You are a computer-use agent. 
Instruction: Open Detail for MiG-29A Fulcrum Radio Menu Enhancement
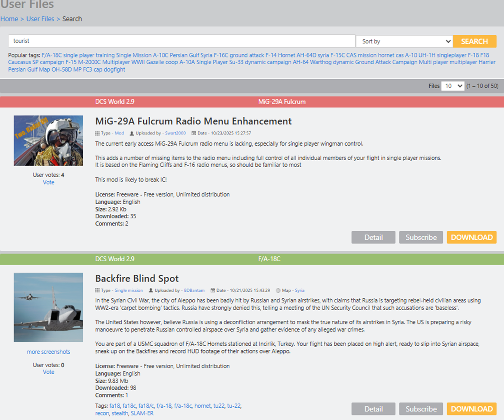click(x=373, y=237)
